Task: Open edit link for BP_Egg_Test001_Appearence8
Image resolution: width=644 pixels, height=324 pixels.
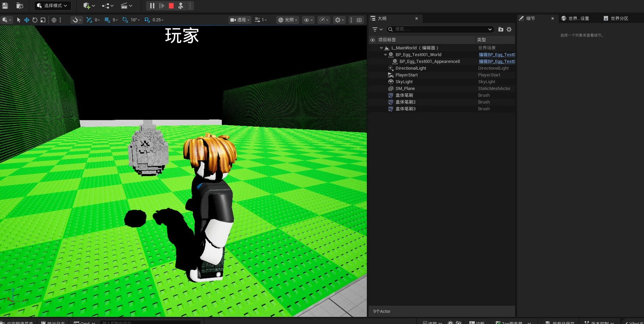Action: pos(497,62)
